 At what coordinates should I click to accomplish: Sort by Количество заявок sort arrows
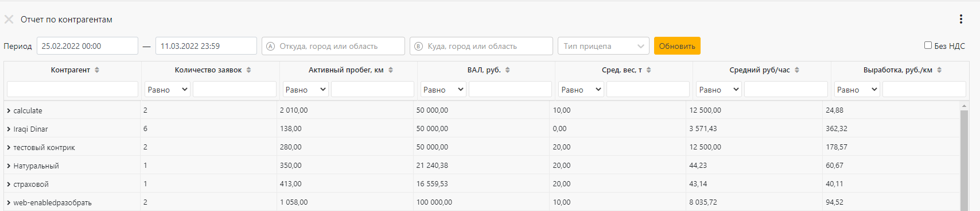pos(249,70)
